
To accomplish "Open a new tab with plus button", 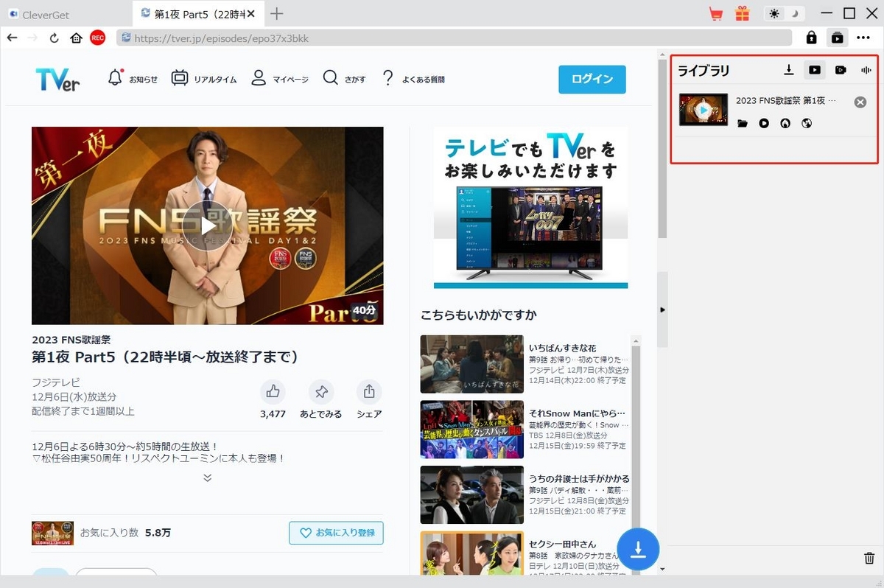I will pyautogui.click(x=277, y=13).
